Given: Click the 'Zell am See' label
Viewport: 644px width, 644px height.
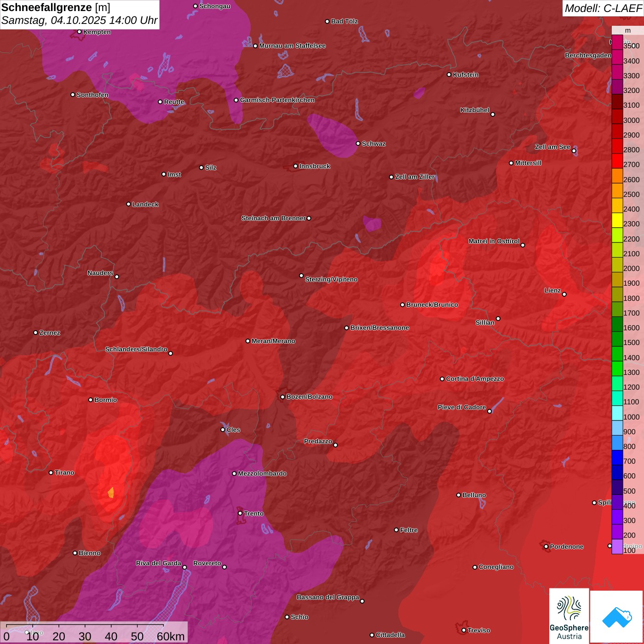Looking at the screenshot, I should click(552, 147).
